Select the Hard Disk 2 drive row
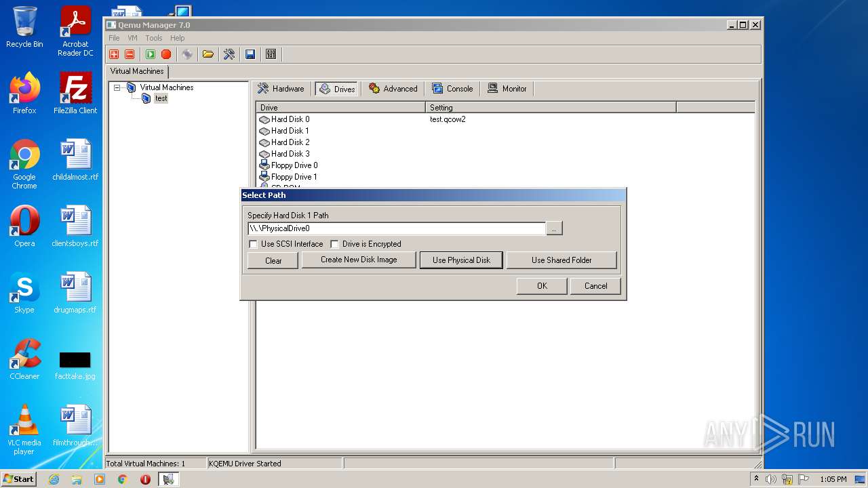Image resolution: width=868 pixels, height=488 pixels. click(x=505, y=142)
